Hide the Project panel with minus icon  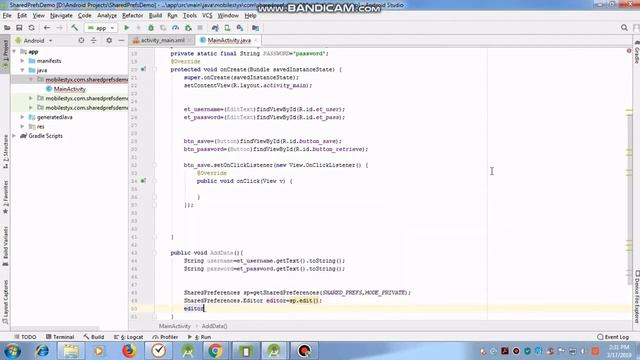click(x=121, y=40)
